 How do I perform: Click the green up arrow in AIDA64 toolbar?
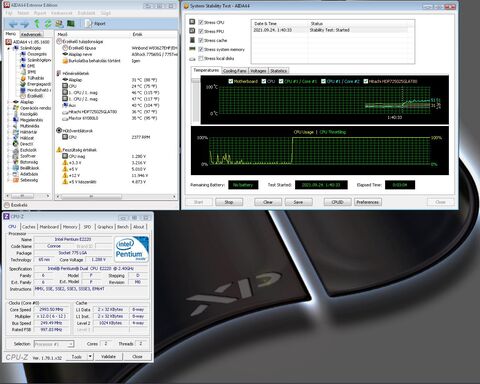[x=37, y=24]
